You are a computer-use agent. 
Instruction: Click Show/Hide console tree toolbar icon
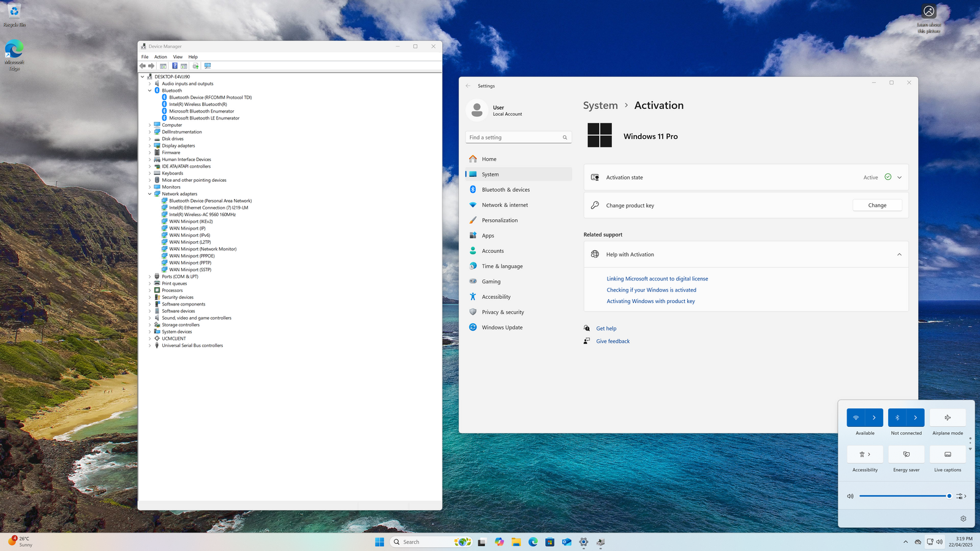point(163,66)
